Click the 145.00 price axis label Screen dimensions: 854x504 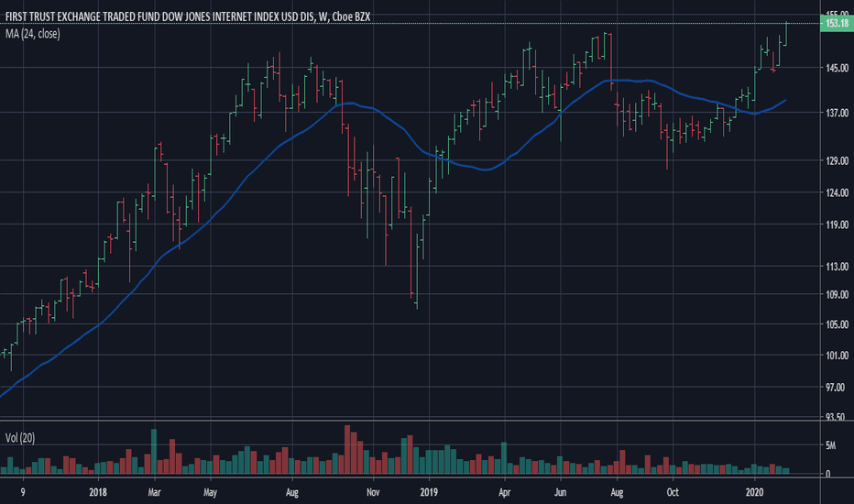click(838, 68)
